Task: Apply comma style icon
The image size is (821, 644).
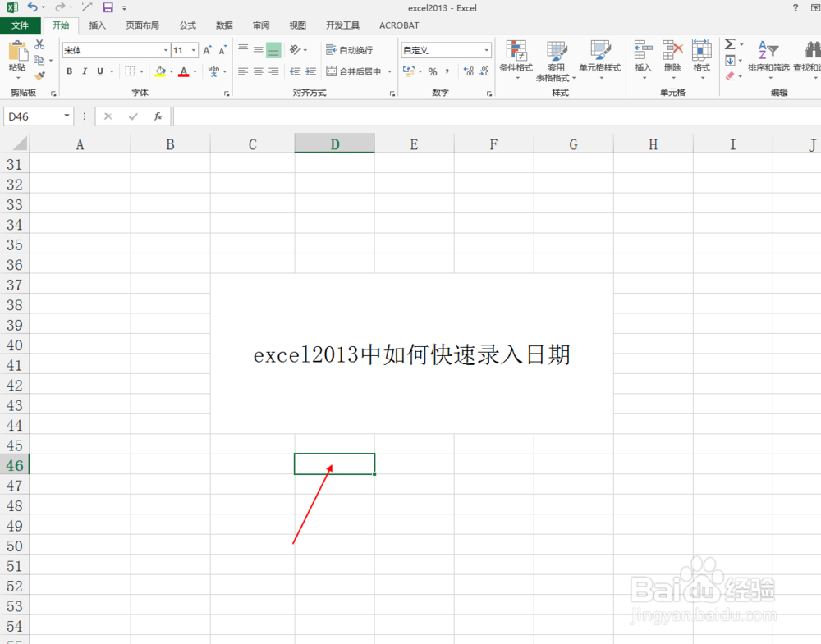Action: tap(447, 71)
